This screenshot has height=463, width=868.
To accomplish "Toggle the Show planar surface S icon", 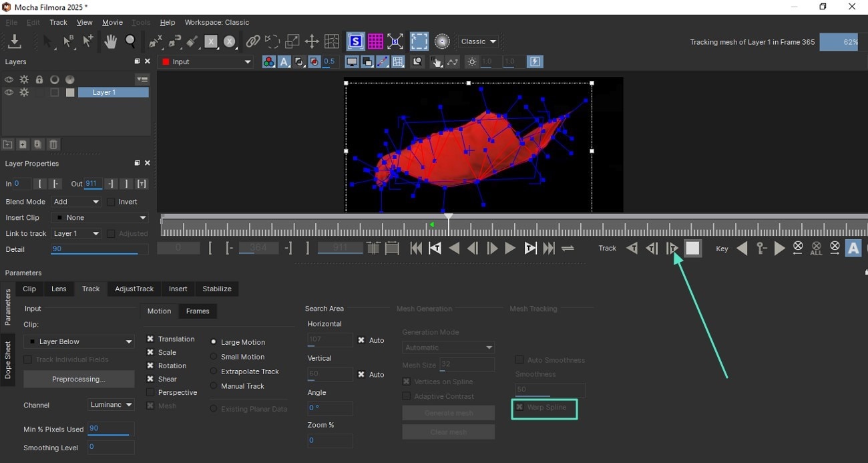I will pos(355,41).
